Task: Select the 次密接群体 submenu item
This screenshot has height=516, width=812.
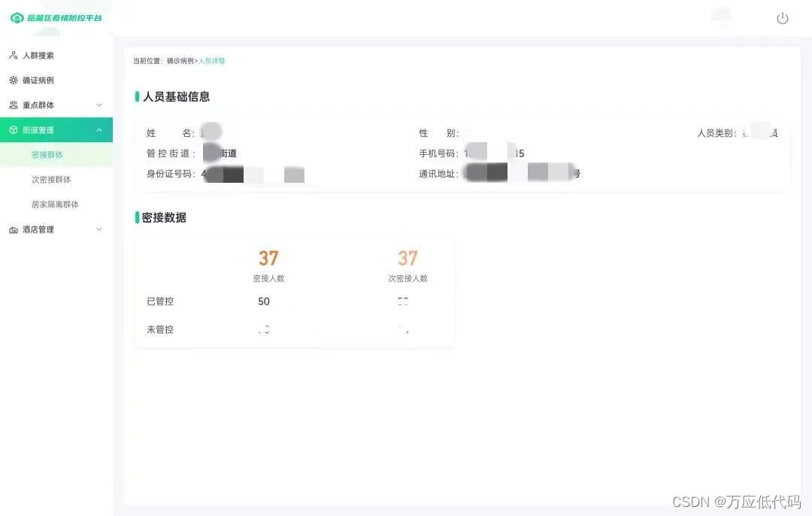Action: pos(51,180)
